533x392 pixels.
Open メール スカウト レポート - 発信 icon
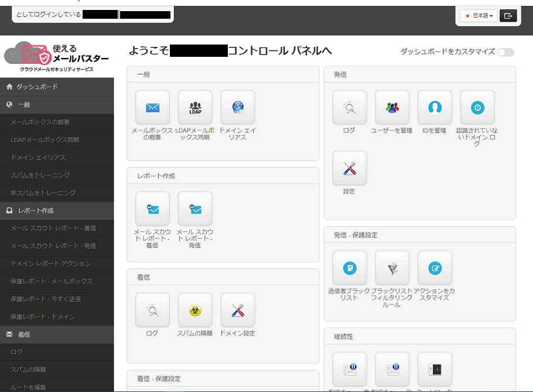195,209
